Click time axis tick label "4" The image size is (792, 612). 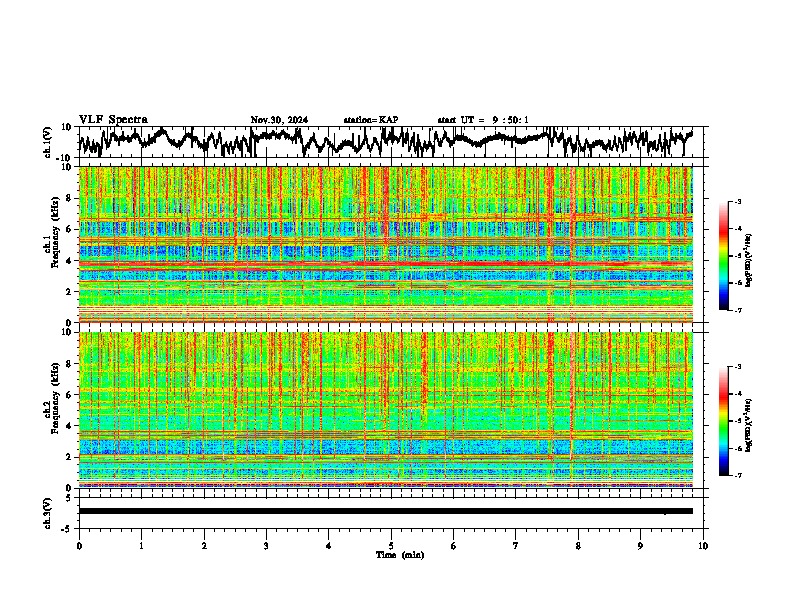[x=329, y=545]
